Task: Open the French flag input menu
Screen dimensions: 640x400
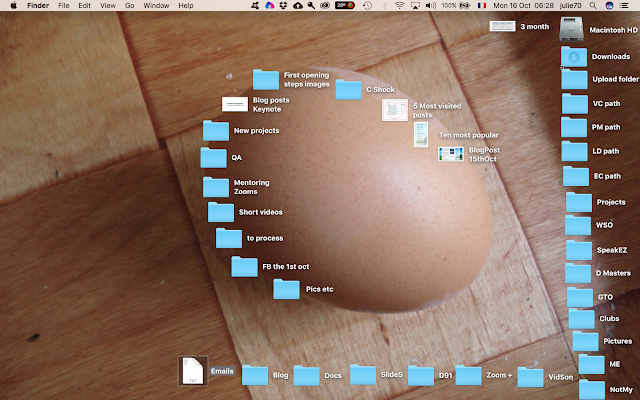Action: (x=482, y=5)
